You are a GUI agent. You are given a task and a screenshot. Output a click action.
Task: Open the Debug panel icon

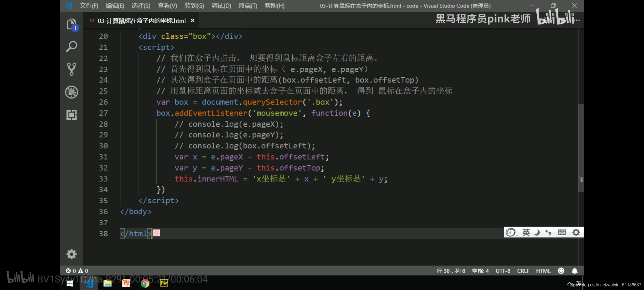coord(71,92)
